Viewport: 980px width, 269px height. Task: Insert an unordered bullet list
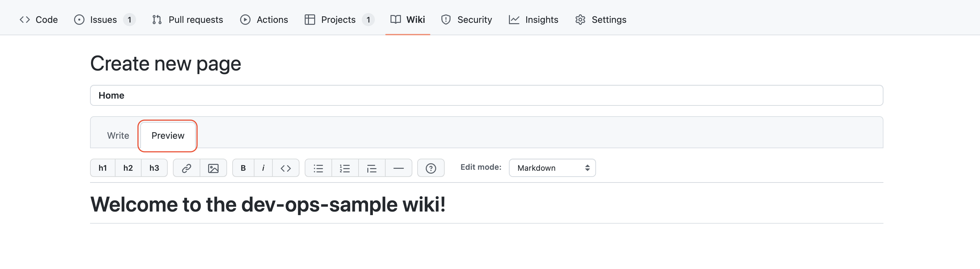pos(318,168)
